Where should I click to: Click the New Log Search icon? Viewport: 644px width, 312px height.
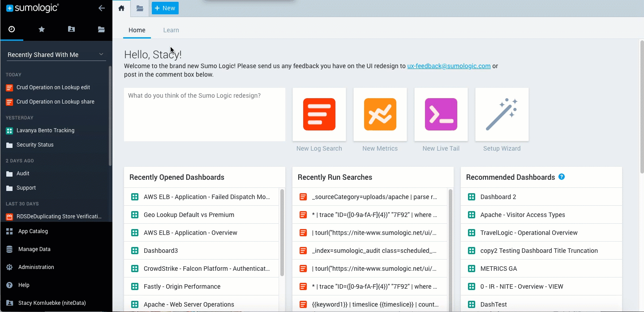coord(319,114)
